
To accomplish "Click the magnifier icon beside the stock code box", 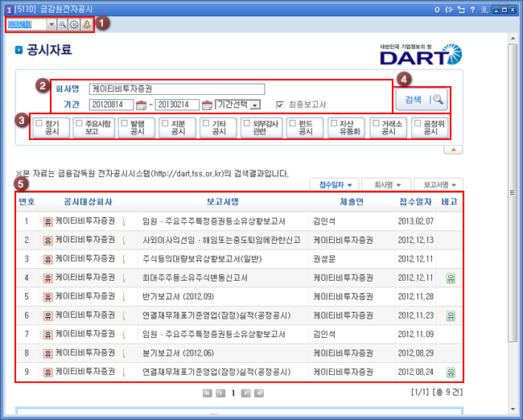I will (x=63, y=25).
